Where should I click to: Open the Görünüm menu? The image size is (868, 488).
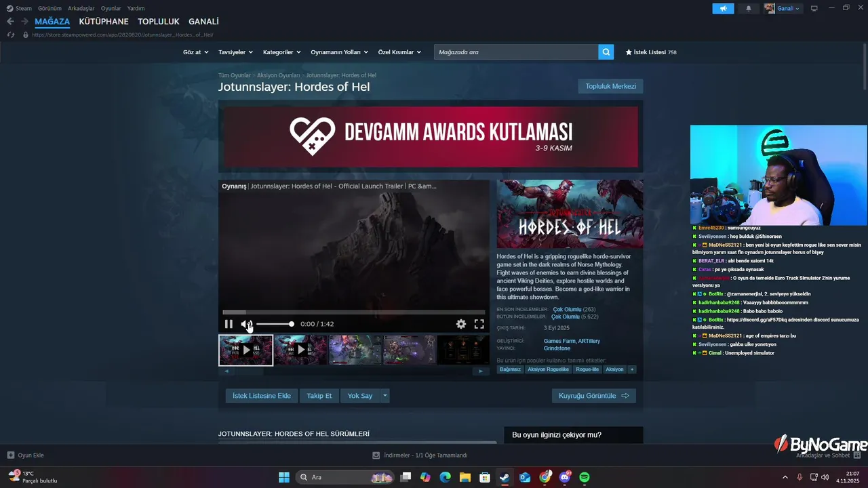tap(50, 8)
